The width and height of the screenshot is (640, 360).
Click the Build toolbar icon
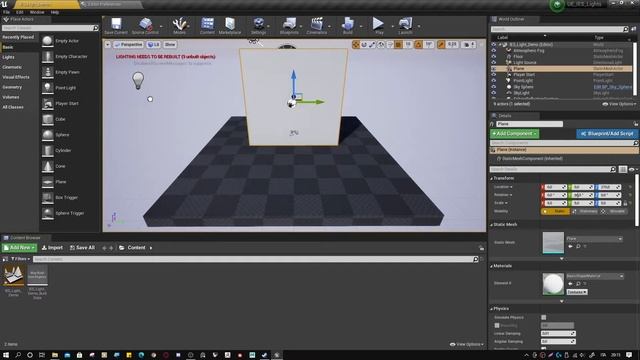(348, 25)
